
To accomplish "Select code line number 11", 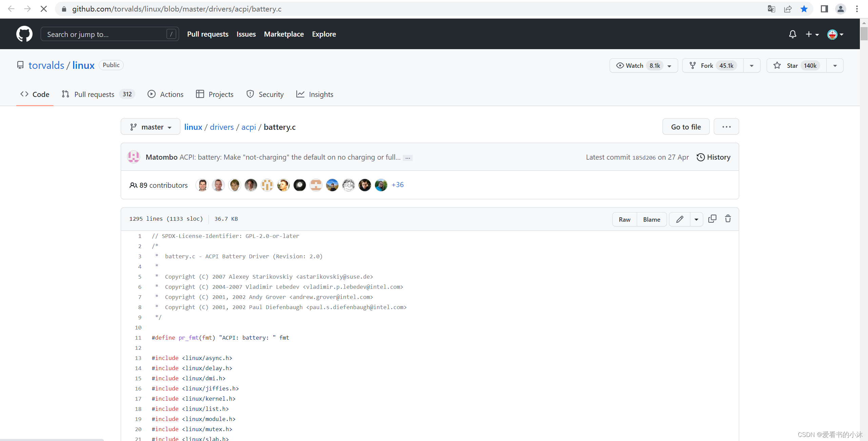I will [138, 338].
